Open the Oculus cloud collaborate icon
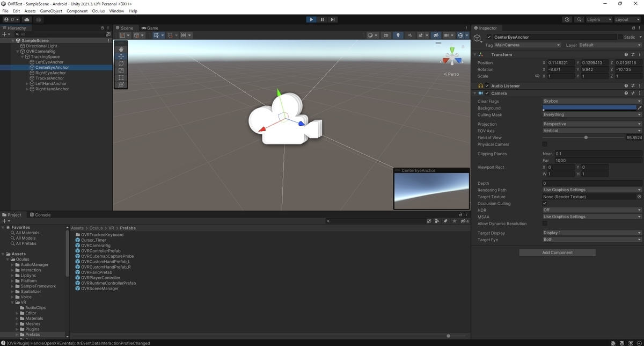644x346 pixels. (x=26, y=19)
